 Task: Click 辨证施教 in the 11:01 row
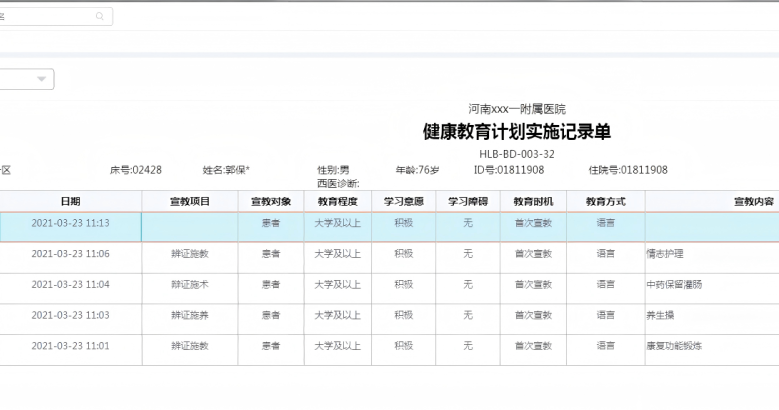[x=190, y=346]
